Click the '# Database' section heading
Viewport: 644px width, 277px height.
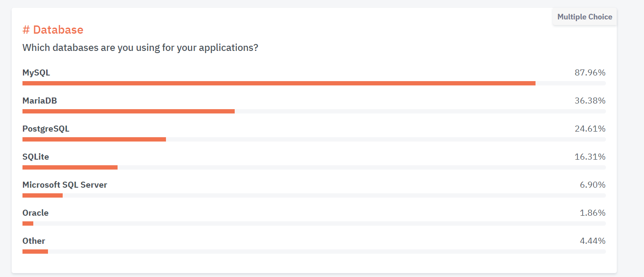53,30
